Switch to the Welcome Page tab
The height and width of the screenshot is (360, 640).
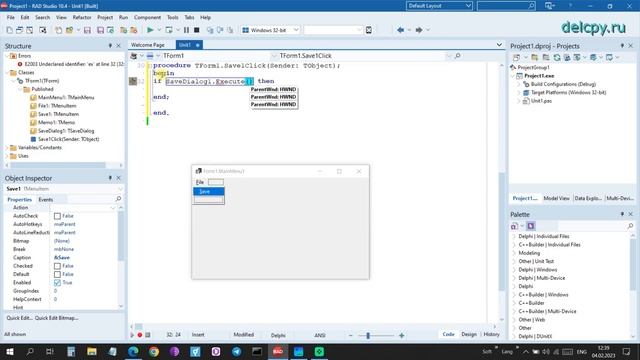tap(148, 45)
